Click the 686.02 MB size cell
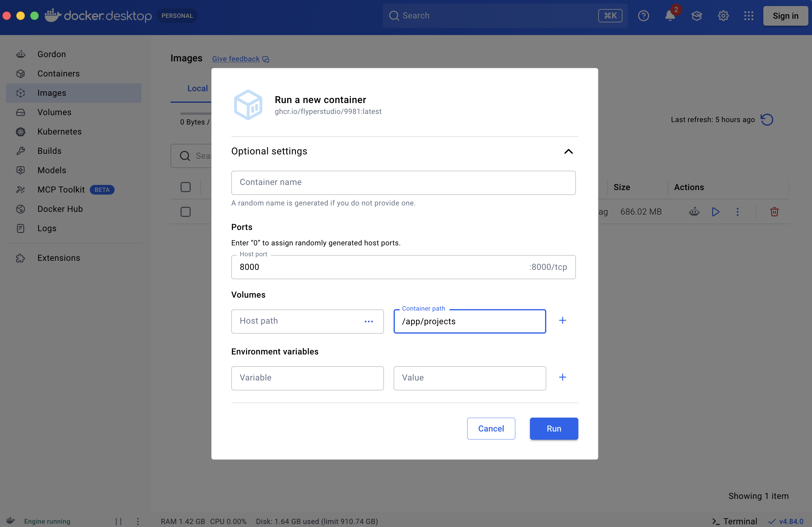Viewport: 812px width, 527px height. [641, 212]
